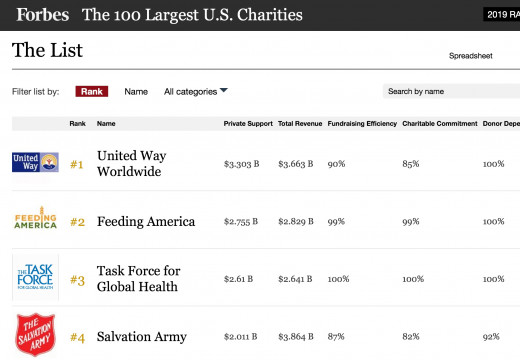The width and height of the screenshot is (520, 360).
Task: Sort by Fundraising Efficiency header
Action: click(362, 124)
